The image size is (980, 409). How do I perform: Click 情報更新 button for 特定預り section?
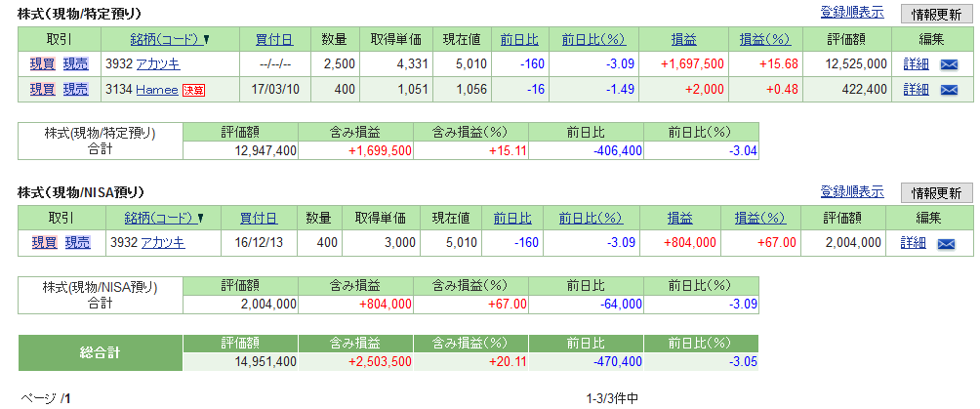[x=936, y=14]
